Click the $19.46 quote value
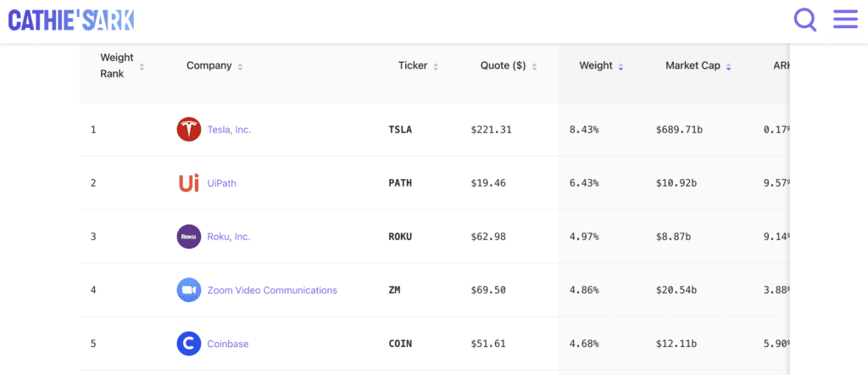This screenshot has width=868, height=375. pyautogui.click(x=488, y=182)
